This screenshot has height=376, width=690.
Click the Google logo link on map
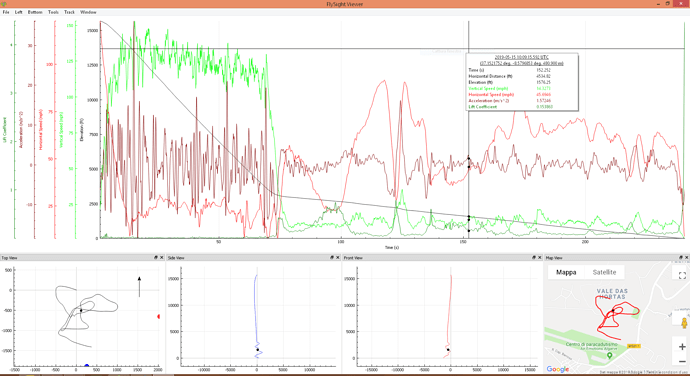tap(558, 369)
